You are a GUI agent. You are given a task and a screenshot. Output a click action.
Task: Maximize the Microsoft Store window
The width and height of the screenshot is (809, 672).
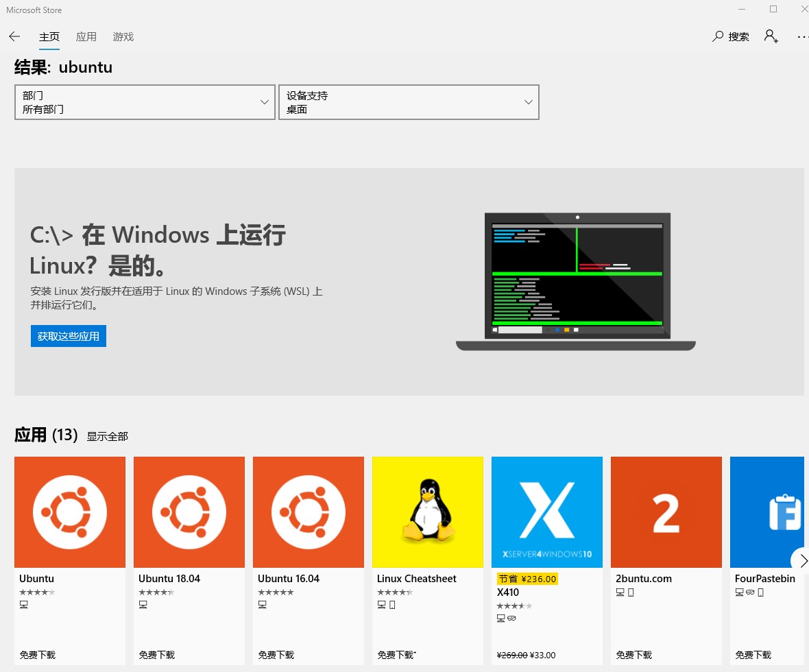[773, 10]
